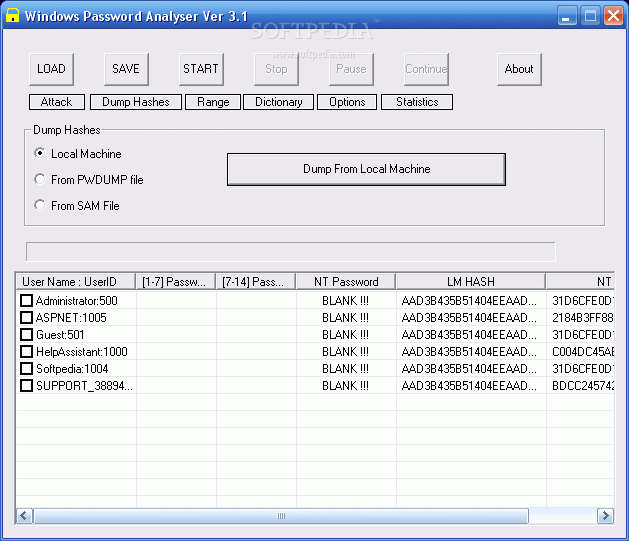629x541 pixels.
Task: Close the Windows Password Analyser window
Action: click(x=614, y=16)
